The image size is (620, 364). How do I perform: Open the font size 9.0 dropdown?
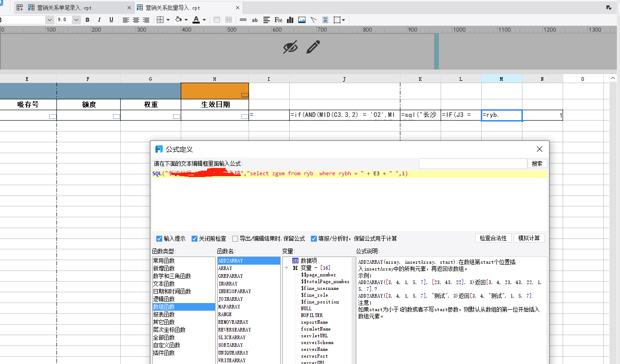click(x=76, y=20)
